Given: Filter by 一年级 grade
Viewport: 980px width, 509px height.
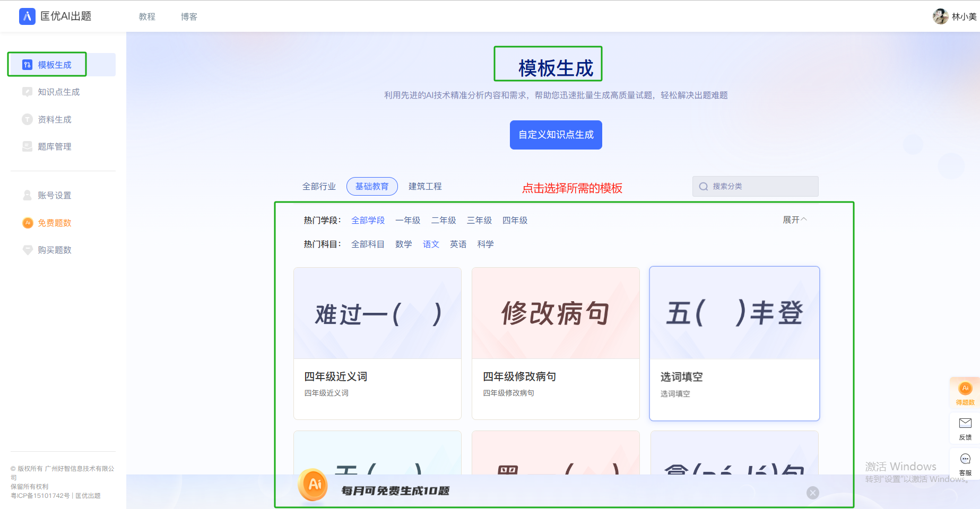Looking at the screenshot, I should pos(407,220).
